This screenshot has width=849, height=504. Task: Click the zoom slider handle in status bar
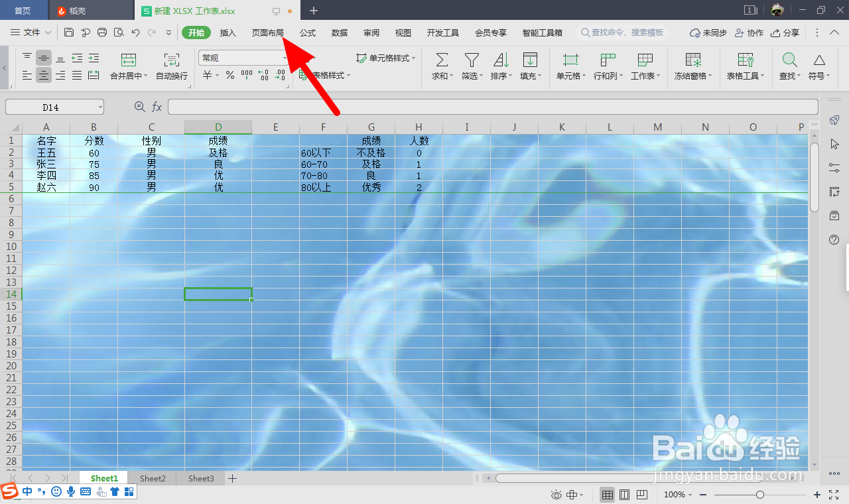pos(760,495)
